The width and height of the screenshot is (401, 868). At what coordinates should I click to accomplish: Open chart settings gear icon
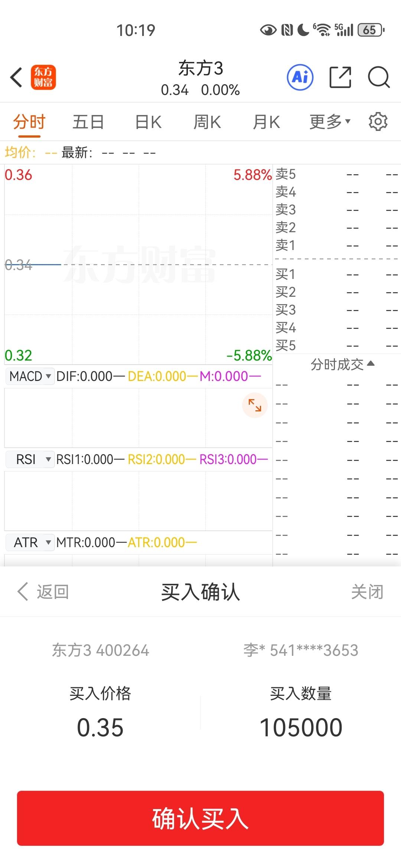(x=378, y=122)
